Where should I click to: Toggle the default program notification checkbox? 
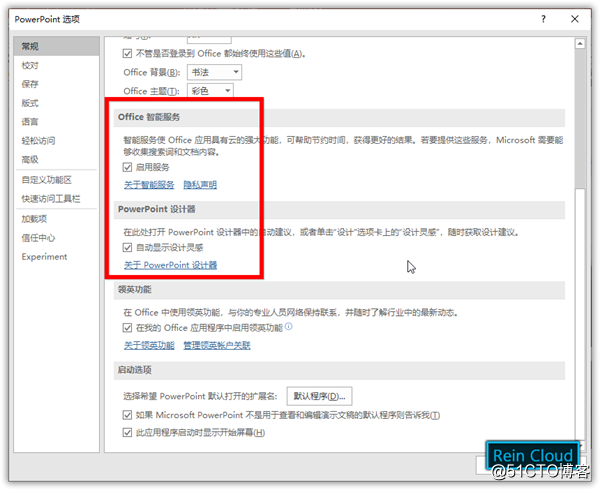point(127,415)
